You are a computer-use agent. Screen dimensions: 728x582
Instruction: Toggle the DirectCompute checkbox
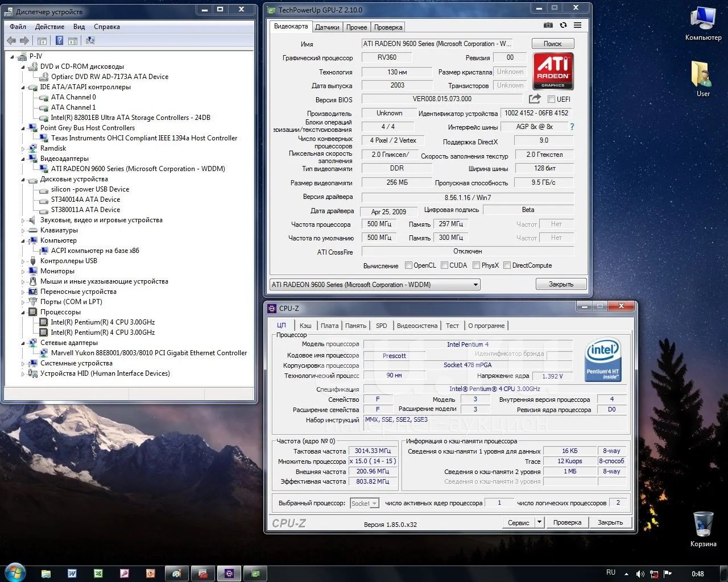pyautogui.click(x=507, y=265)
